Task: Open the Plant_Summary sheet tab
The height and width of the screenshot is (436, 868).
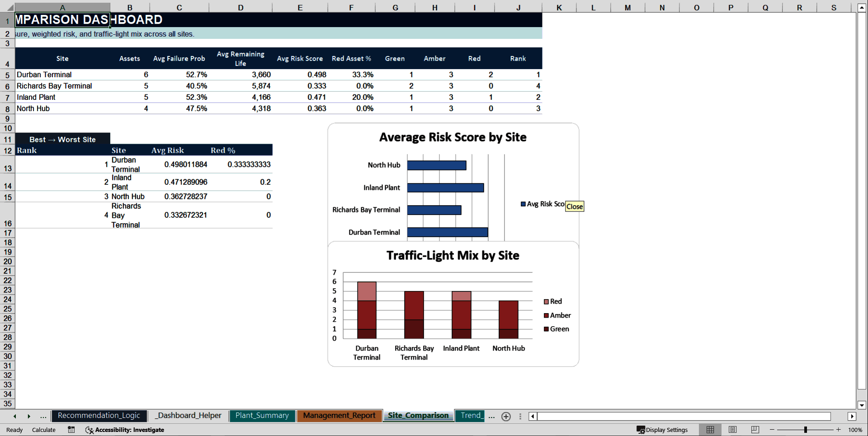Action: (x=262, y=416)
